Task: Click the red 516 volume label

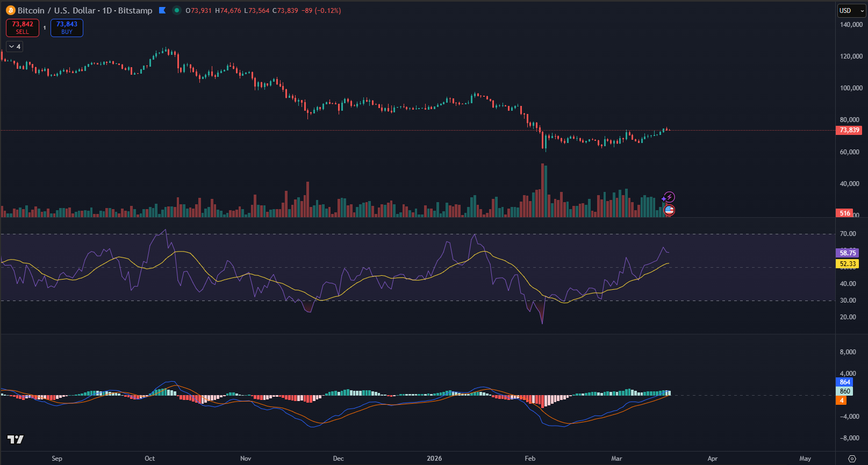Action: 845,213
